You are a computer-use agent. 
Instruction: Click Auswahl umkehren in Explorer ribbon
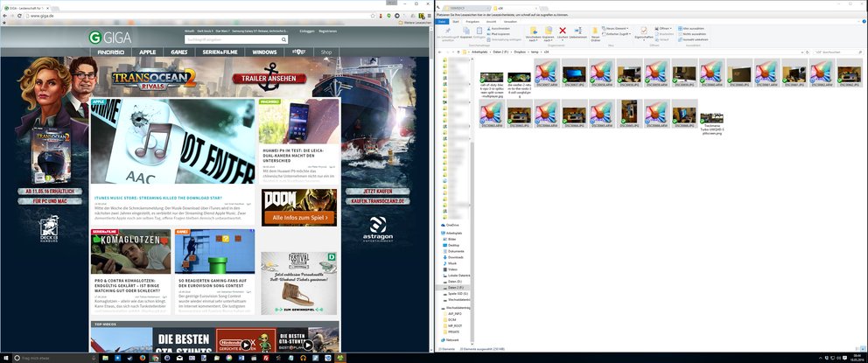693,40
